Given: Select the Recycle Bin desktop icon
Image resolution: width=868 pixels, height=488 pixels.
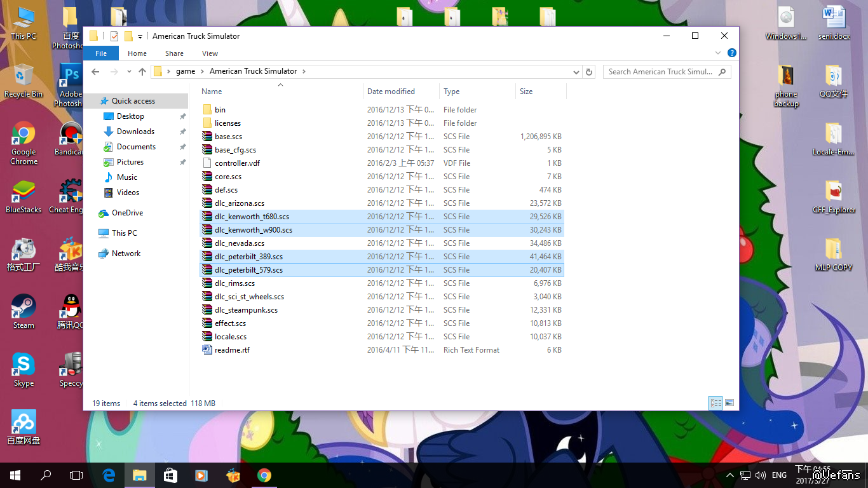Looking at the screenshot, I should 24,81.
